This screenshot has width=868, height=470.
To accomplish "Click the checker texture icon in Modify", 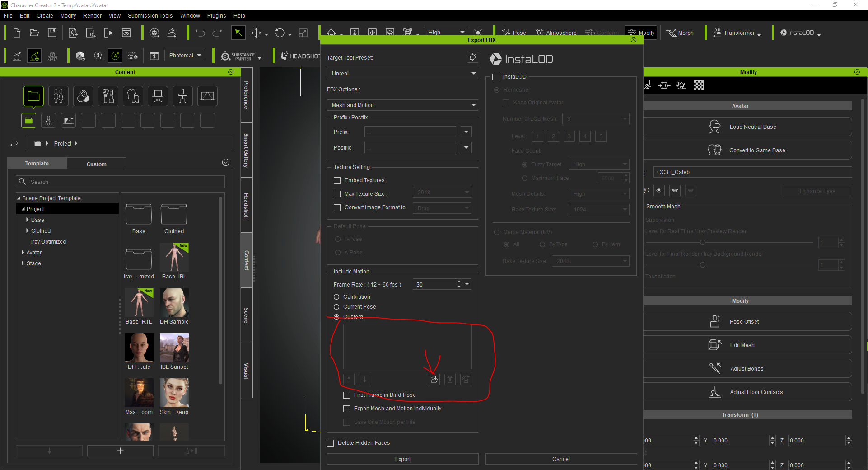I will pos(699,85).
